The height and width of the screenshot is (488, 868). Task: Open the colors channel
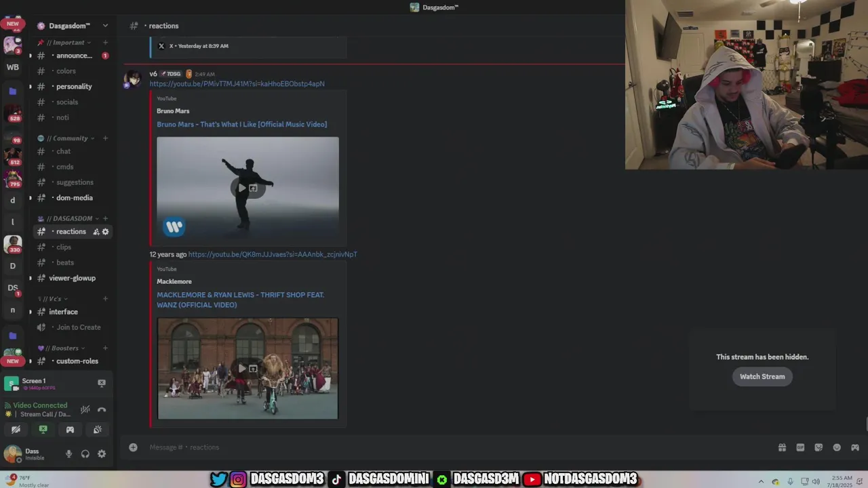point(71,71)
